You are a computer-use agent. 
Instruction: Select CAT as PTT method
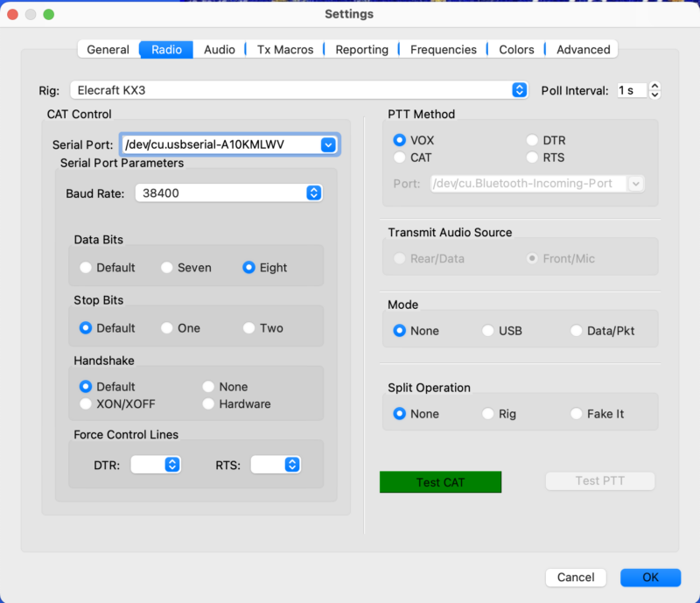[400, 158]
